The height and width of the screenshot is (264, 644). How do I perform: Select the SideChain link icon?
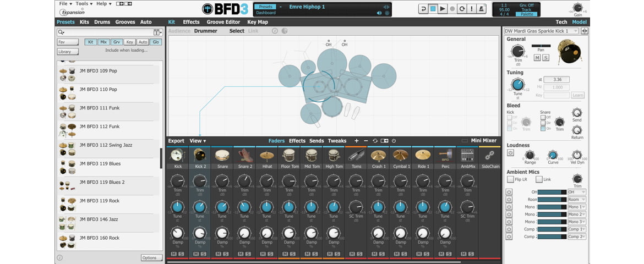point(489,155)
